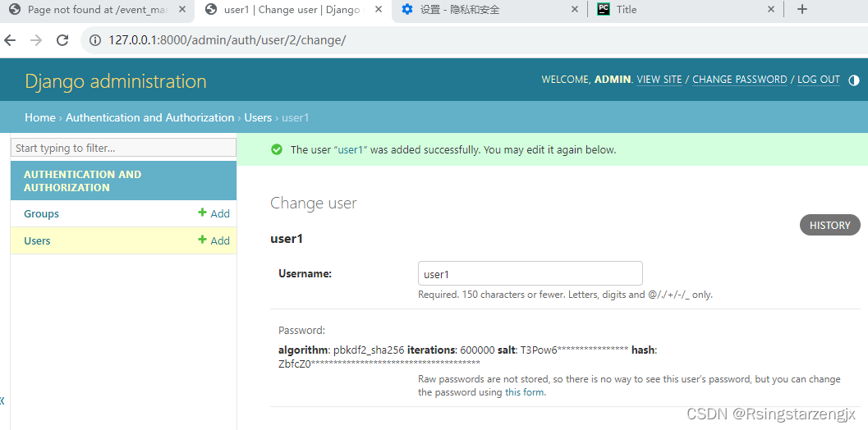Click the “user1” link in success message
The height and width of the screenshot is (430, 868).
click(351, 150)
